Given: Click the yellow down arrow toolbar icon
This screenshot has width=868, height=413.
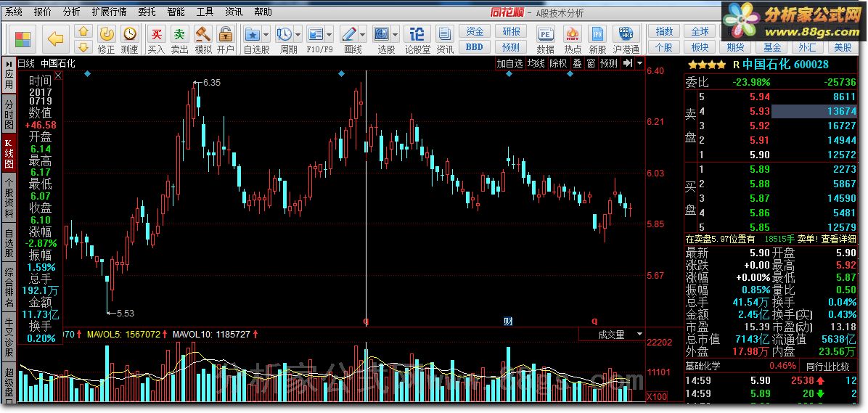Looking at the screenshot, I should 83,47.
